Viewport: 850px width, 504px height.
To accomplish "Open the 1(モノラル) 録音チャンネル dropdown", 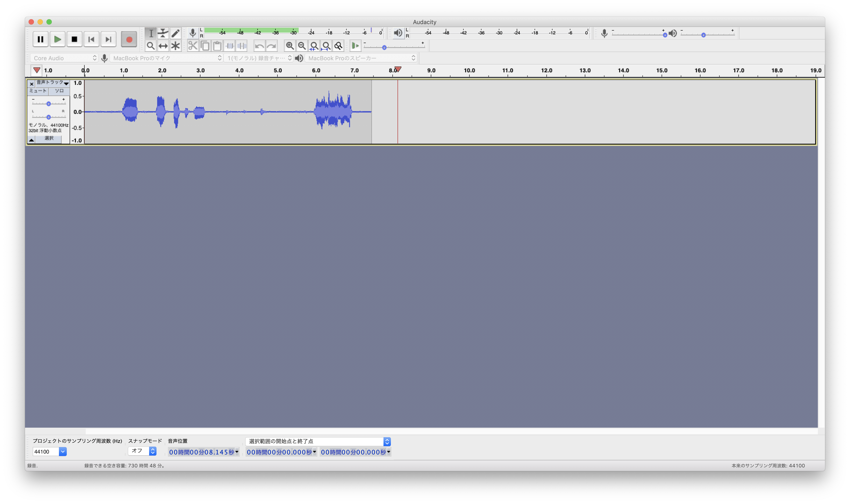I will point(258,58).
